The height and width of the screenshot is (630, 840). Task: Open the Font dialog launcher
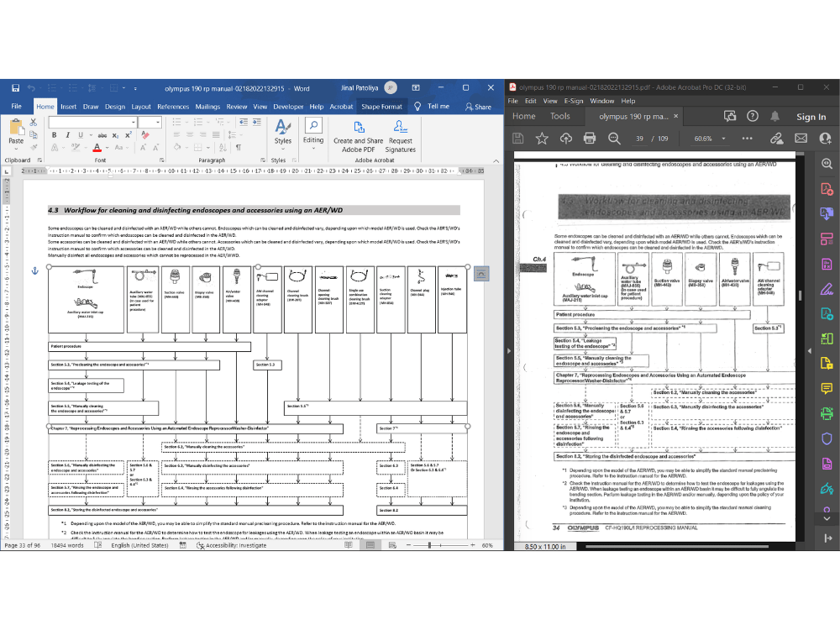162,160
